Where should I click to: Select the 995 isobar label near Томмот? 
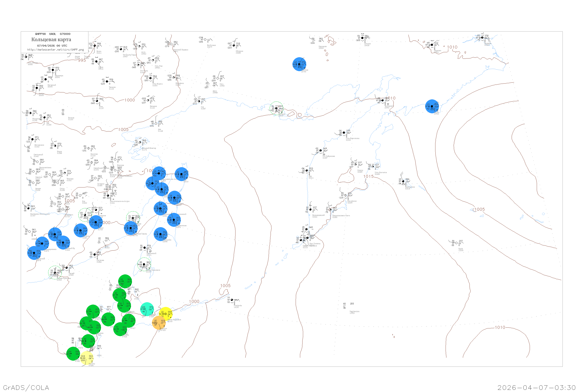pyautogui.click(x=82, y=60)
